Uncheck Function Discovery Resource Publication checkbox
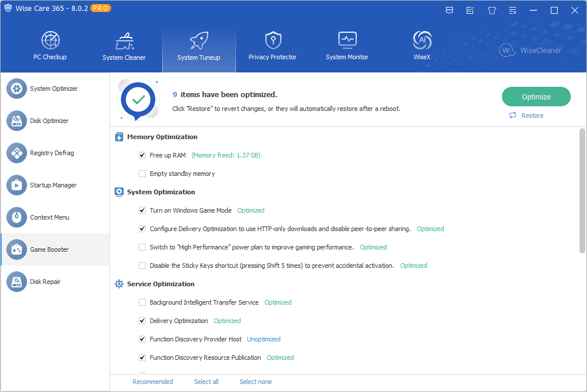Screen dimensions: 587x392 click(142, 357)
